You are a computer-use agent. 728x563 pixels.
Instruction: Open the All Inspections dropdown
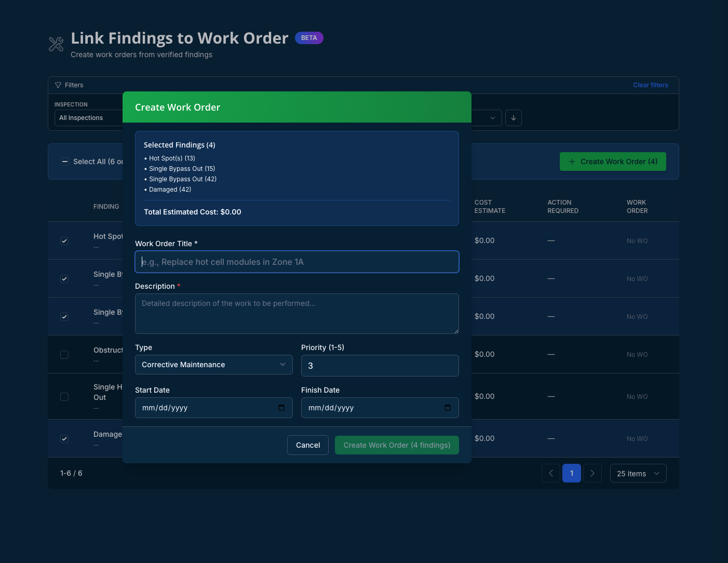(x=89, y=118)
